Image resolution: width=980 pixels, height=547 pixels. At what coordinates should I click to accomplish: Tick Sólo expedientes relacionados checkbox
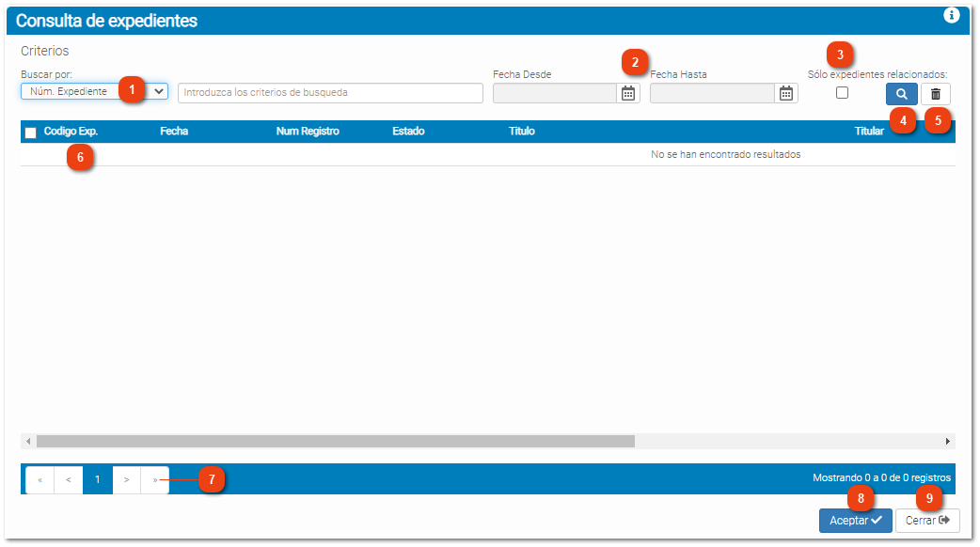[842, 92]
